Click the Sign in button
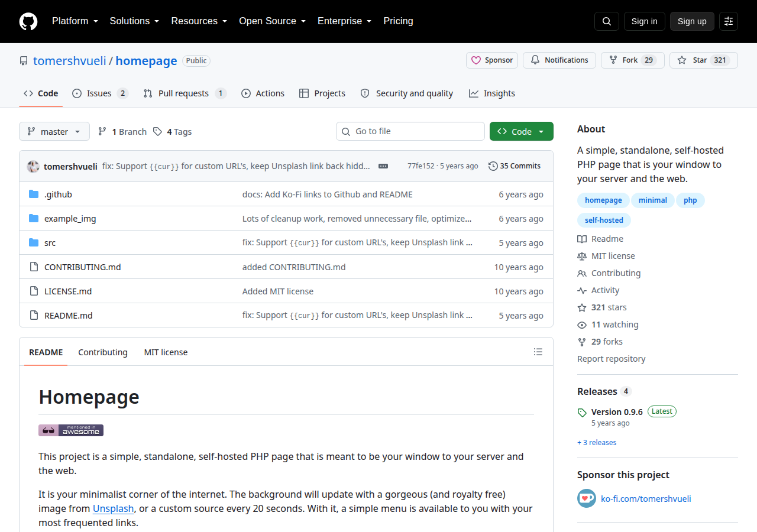The width and height of the screenshot is (757, 532). [644, 21]
